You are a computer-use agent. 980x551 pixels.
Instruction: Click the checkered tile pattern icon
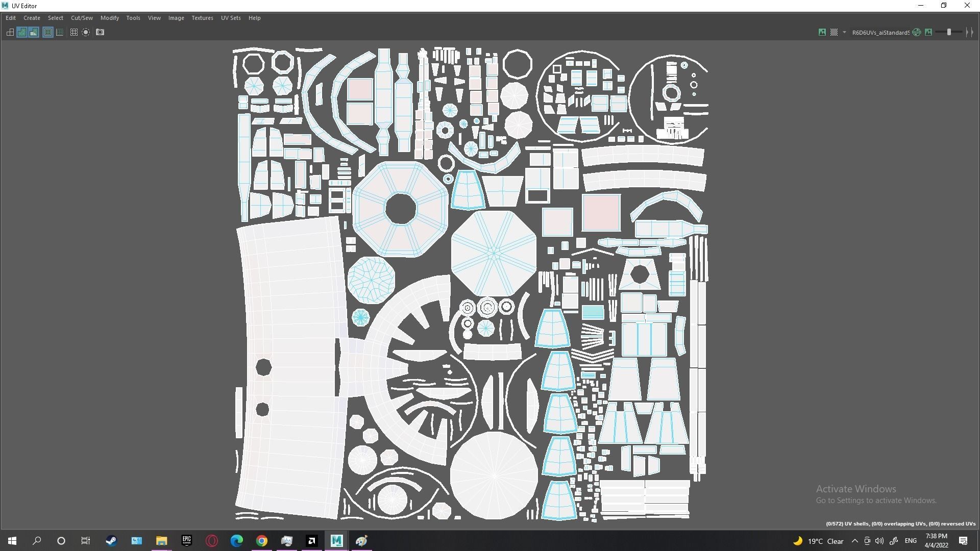834,32
